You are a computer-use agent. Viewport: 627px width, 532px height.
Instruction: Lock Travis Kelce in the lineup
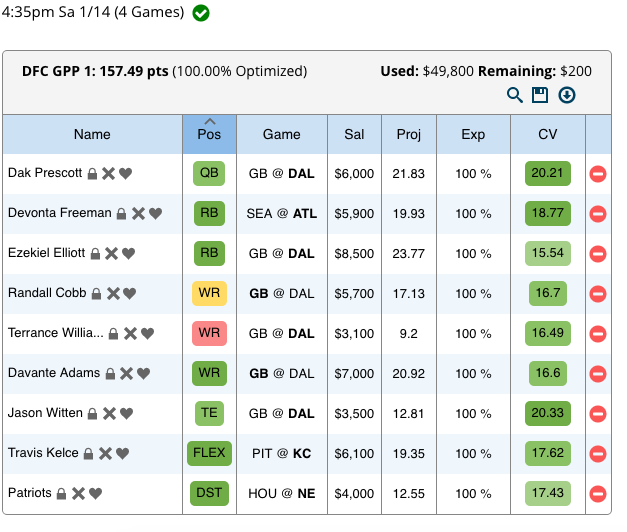[x=88, y=454]
